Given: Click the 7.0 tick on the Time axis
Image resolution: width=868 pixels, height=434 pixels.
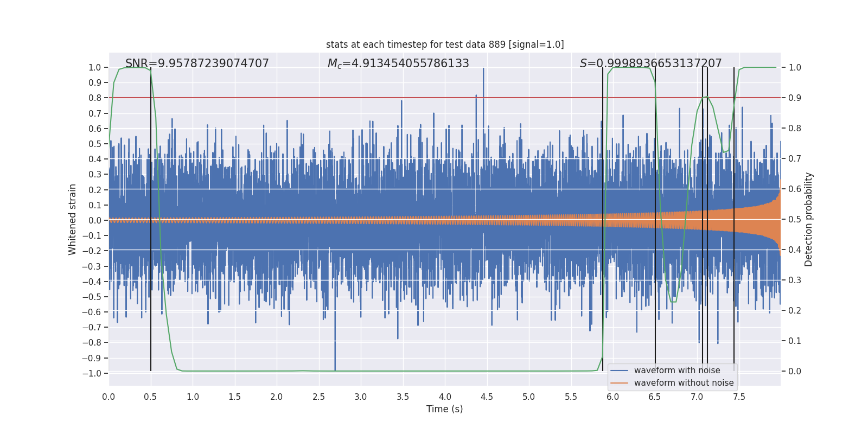Looking at the screenshot, I should point(697,397).
